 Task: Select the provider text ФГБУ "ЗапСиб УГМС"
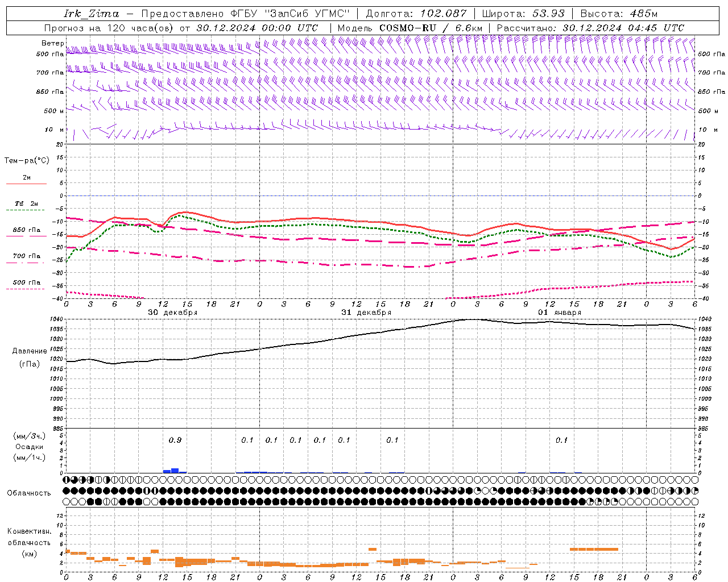290,14
